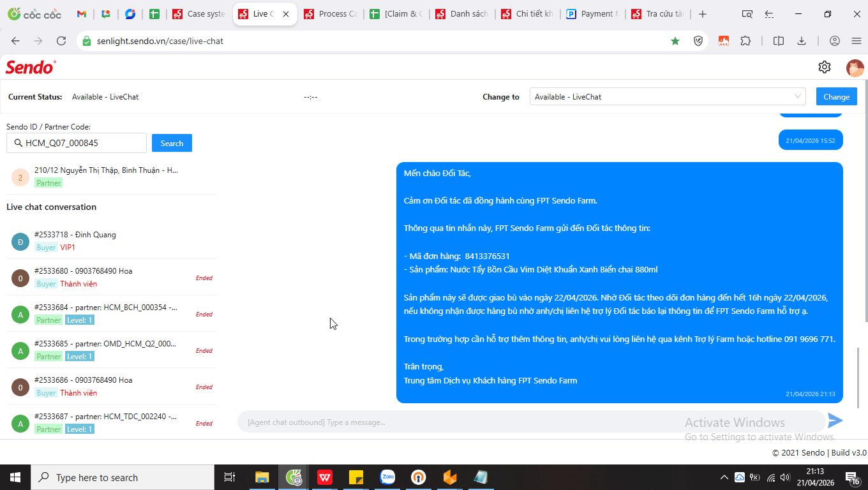Screen dimensions: 868x490
Task: Switch to the Payment tab
Action: point(594,14)
